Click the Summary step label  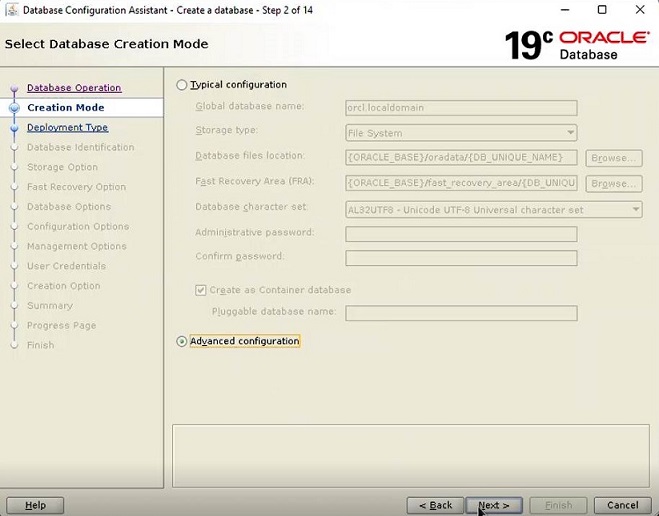pos(50,305)
